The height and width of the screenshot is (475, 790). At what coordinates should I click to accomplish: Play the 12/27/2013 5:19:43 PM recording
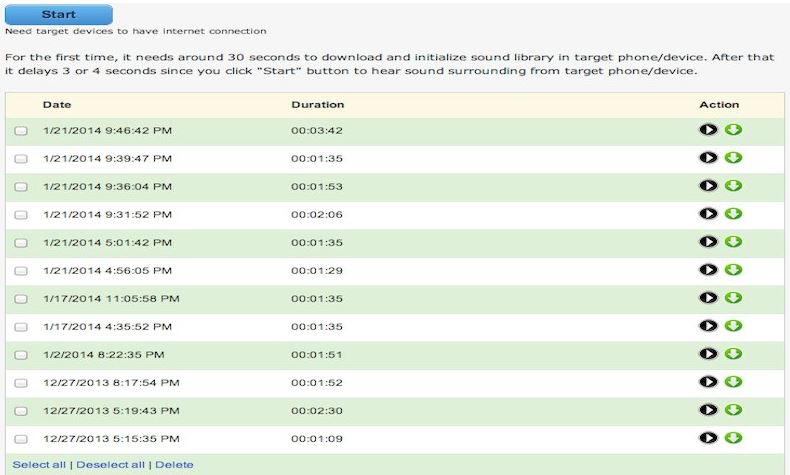708,410
